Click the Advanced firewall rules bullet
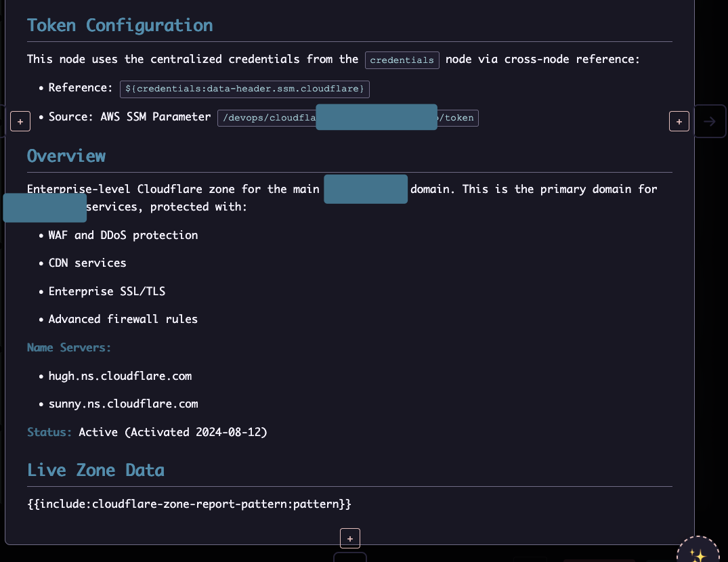 (123, 319)
